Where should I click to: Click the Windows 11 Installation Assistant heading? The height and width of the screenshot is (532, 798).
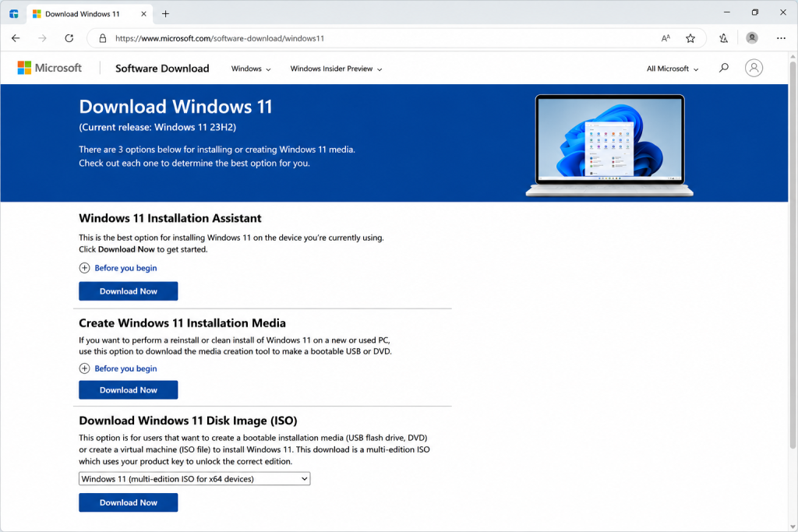170,218
